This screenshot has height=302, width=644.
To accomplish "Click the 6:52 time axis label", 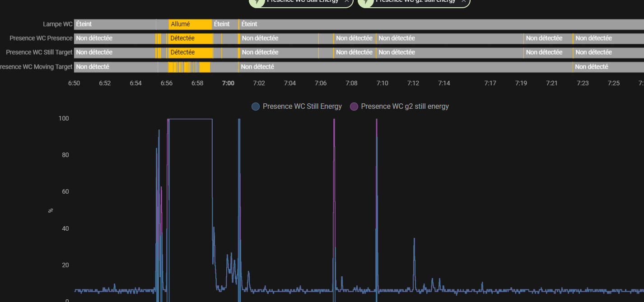I will click(105, 83).
